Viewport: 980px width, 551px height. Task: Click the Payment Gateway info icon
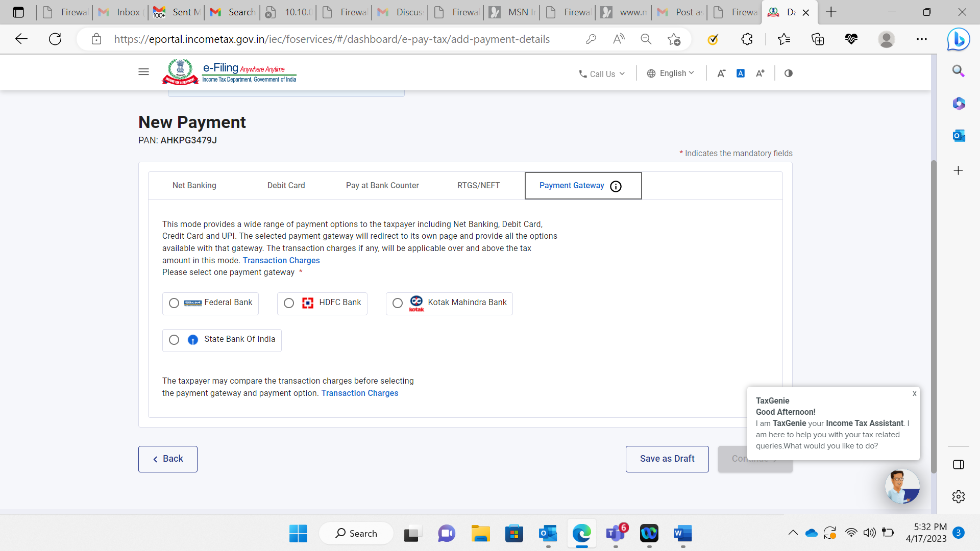click(616, 186)
